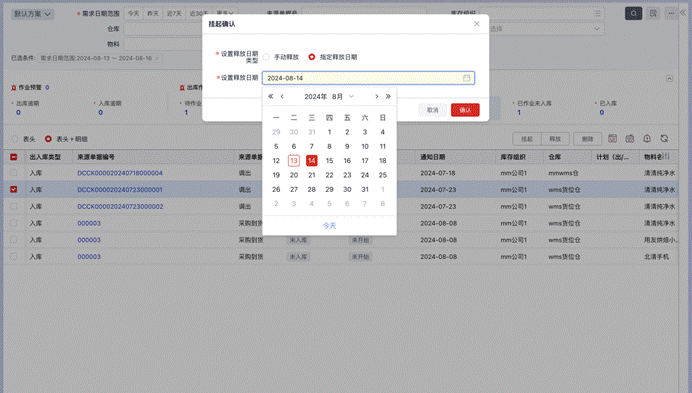Click the release date input field 2024-08-14

click(x=368, y=78)
